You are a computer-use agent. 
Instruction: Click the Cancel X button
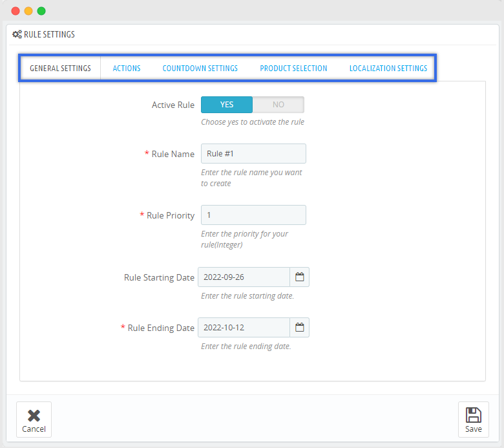coord(34,420)
